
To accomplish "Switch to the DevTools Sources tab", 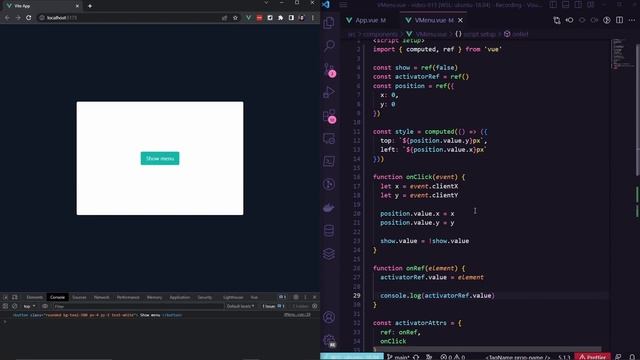I will point(79,297).
